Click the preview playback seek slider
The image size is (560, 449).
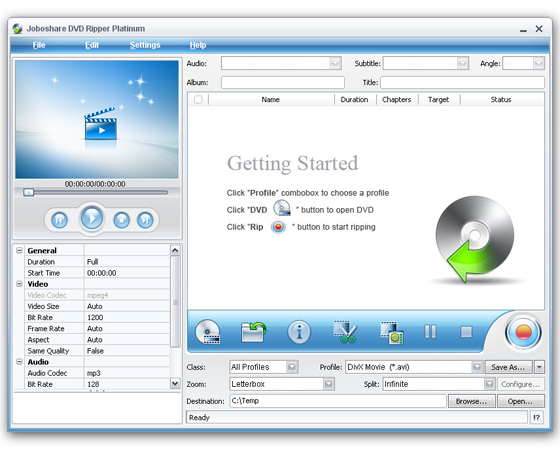[96, 193]
